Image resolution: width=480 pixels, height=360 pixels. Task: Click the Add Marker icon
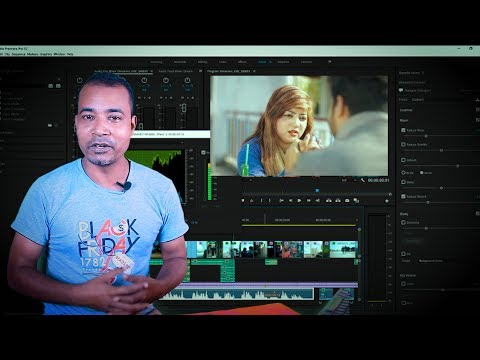point(243,200)
